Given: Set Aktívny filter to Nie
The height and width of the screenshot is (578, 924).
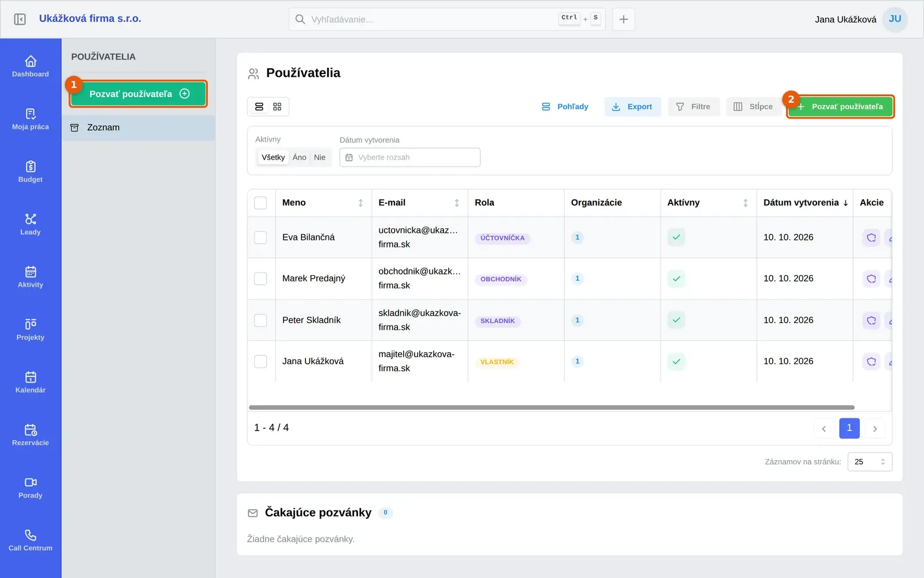Looking at the screenshot, I should [x=320, y=157].
